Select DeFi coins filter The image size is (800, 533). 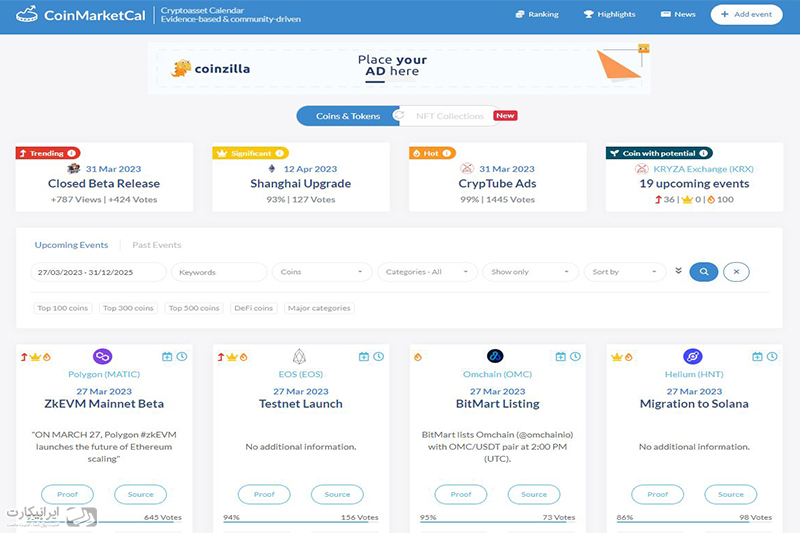coord(254,308)
